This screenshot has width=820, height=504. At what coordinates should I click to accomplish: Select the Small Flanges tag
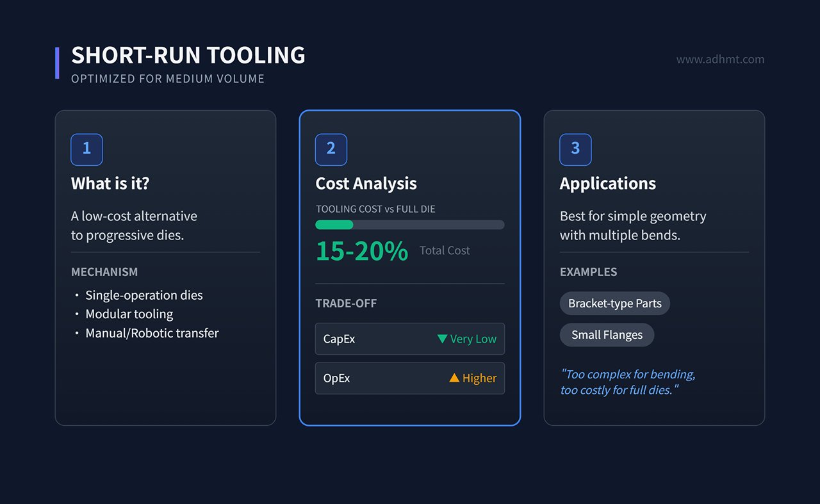(x=607, y=335)
